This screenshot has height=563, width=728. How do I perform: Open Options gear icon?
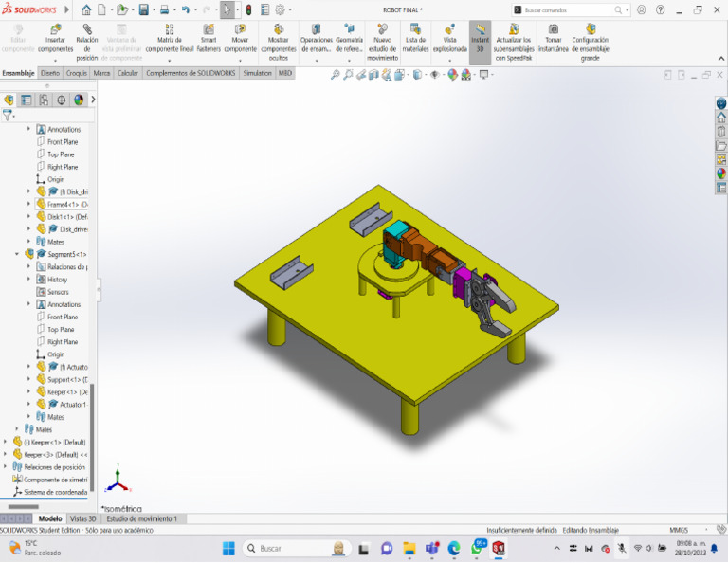pyautogui.click(x=280, y=9)
